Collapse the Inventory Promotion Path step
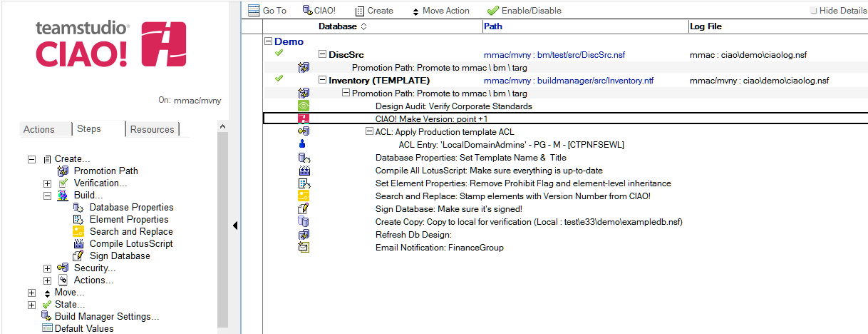Viewport: 868px width, 334px height. click(x=346, y=93)
